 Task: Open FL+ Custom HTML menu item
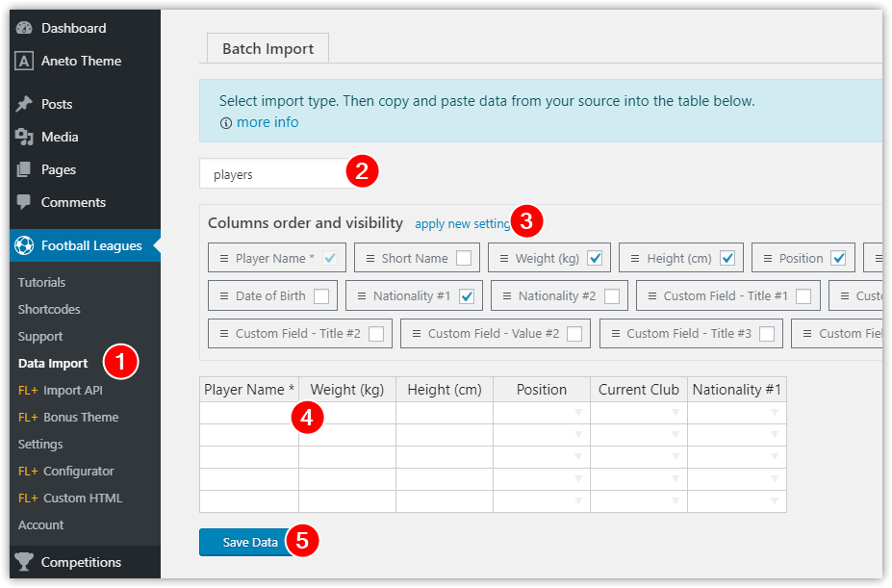(70, 499)
